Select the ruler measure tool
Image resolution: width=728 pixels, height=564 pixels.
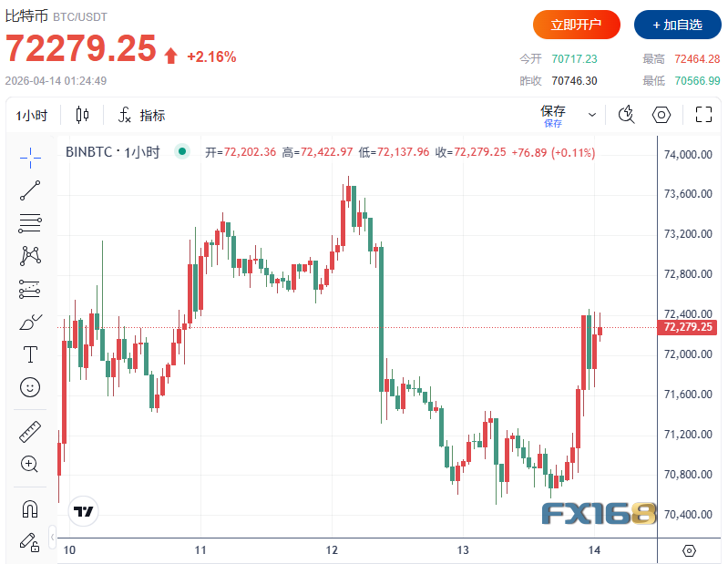tap(30, 431)
